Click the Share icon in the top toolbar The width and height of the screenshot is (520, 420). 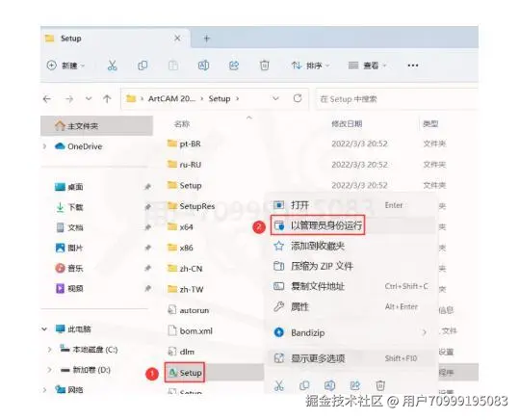234,66
